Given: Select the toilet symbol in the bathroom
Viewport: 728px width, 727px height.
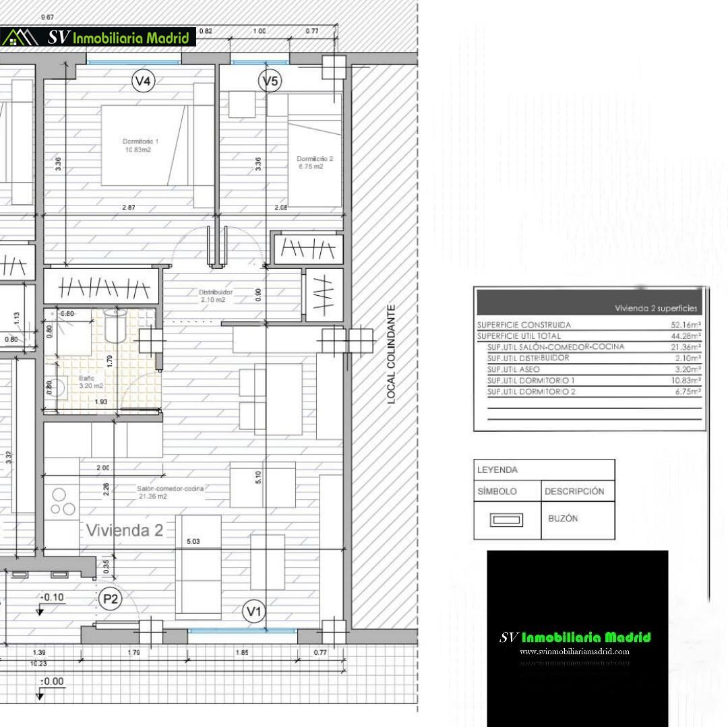Looking at the screenshot, I should (x=116, y=327).
